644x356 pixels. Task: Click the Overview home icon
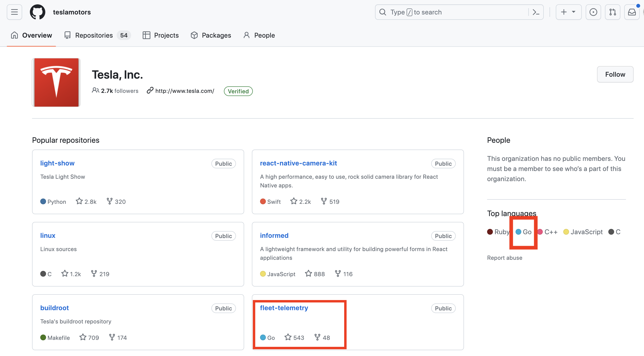(x=14, y=35)
